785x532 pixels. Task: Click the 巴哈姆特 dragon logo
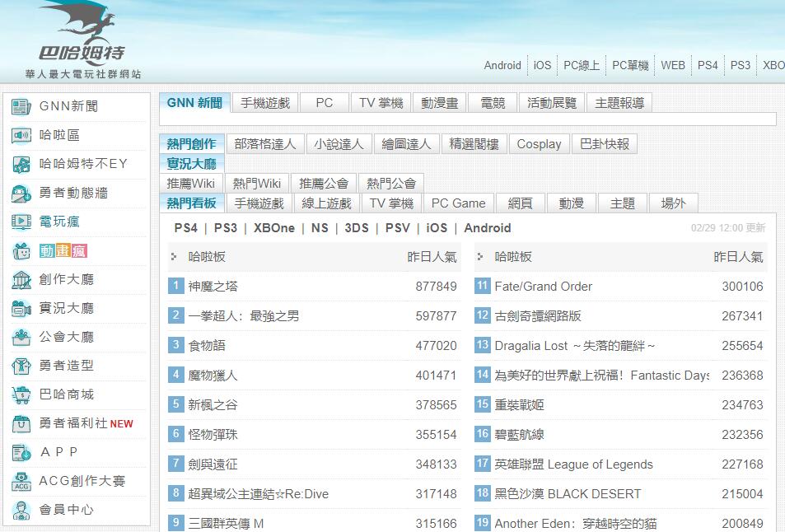pos(82,40)
